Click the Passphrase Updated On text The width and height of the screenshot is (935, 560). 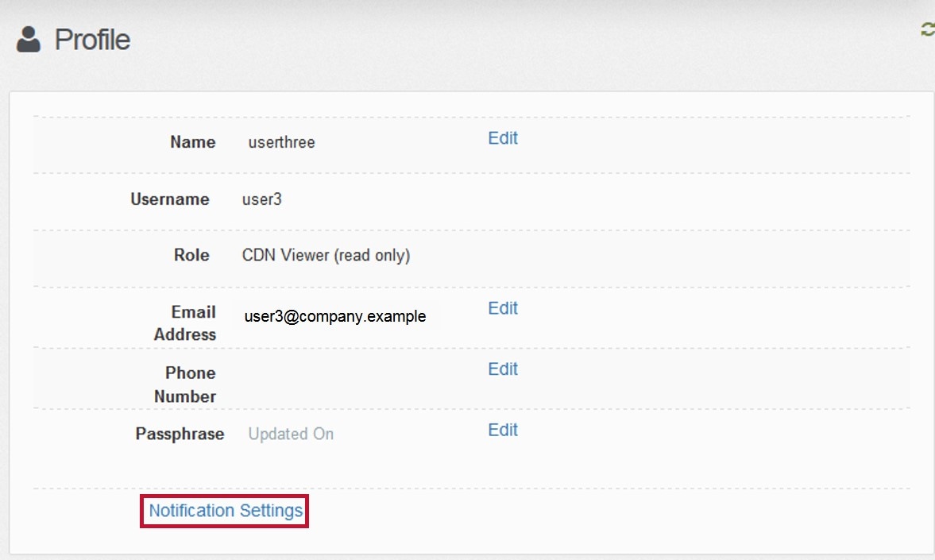tap(291, 434)
